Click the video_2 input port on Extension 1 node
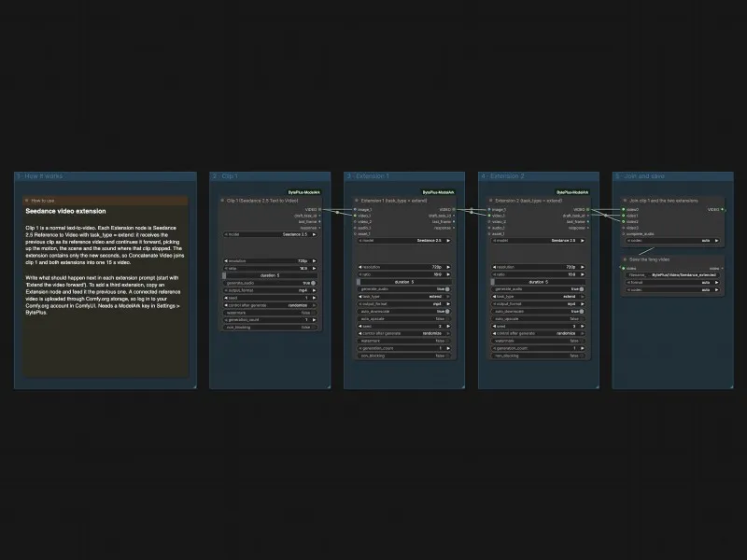 point(355,222)
